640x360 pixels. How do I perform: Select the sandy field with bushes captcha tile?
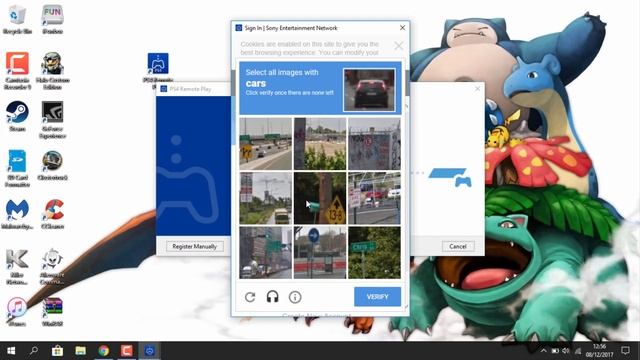coord(320,144)
